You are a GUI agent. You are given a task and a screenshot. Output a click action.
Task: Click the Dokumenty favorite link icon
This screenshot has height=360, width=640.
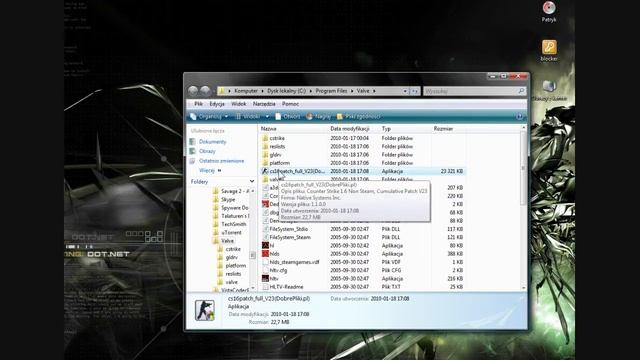192,142
